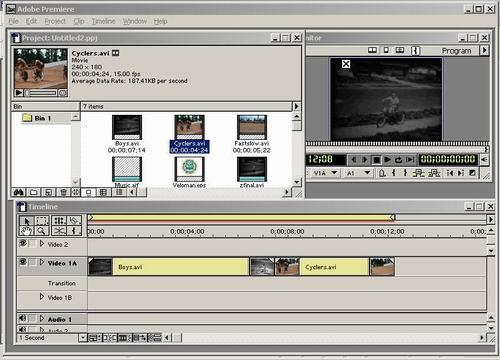
Task: Switch Project window to List View
Action: click(x=119, y=192)
